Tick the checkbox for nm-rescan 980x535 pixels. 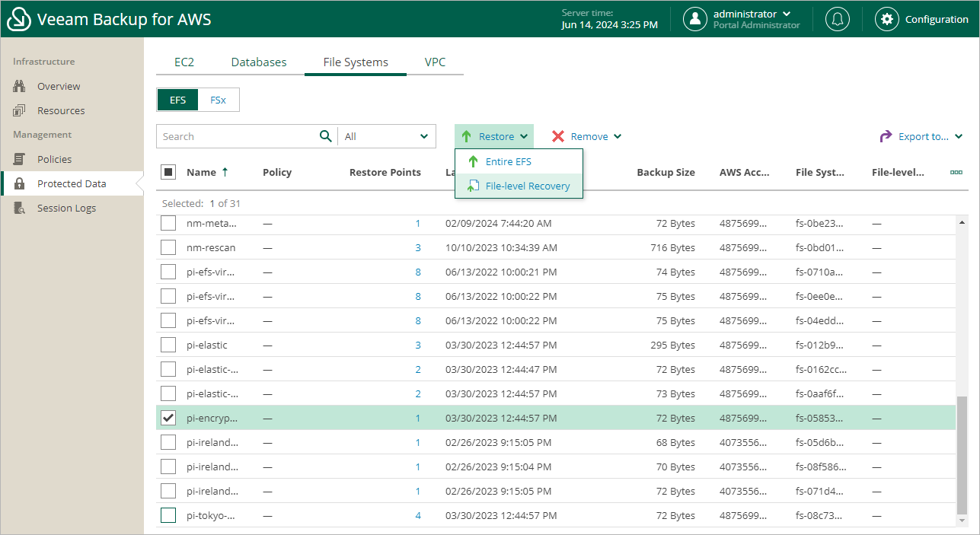[168, 247]
